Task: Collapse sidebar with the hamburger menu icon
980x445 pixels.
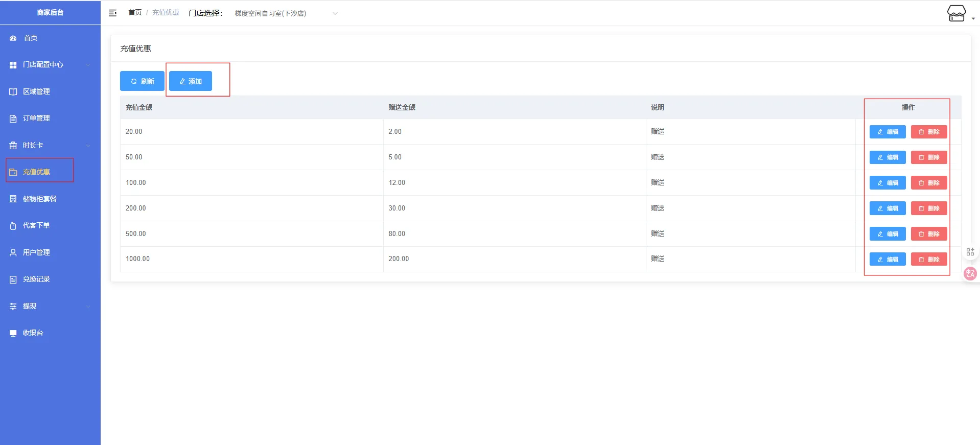Action: [x=112, y=13]
